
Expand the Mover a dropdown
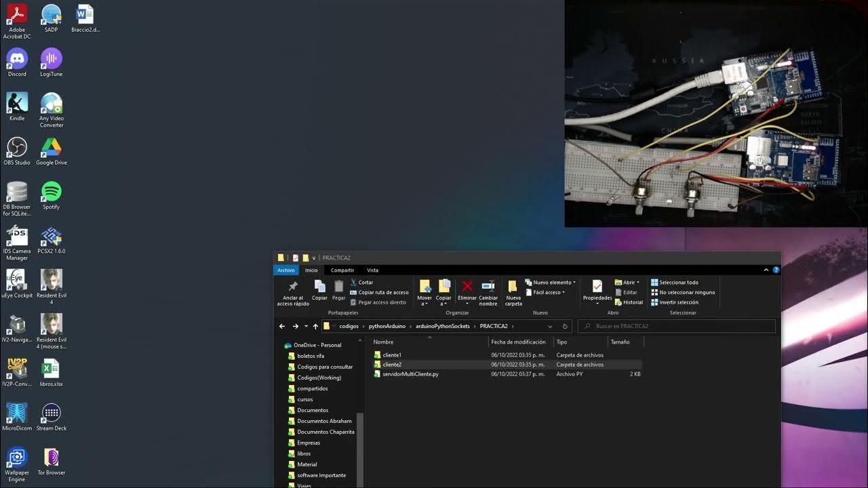pos(425,292)
